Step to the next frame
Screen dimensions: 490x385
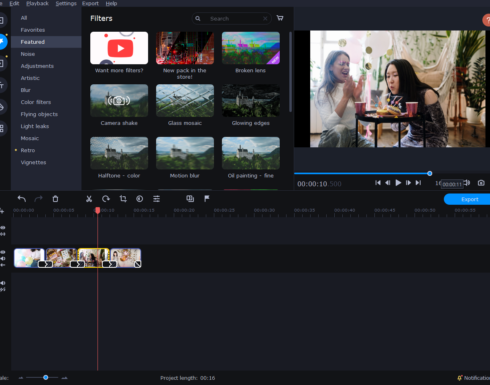coord(408,183)
